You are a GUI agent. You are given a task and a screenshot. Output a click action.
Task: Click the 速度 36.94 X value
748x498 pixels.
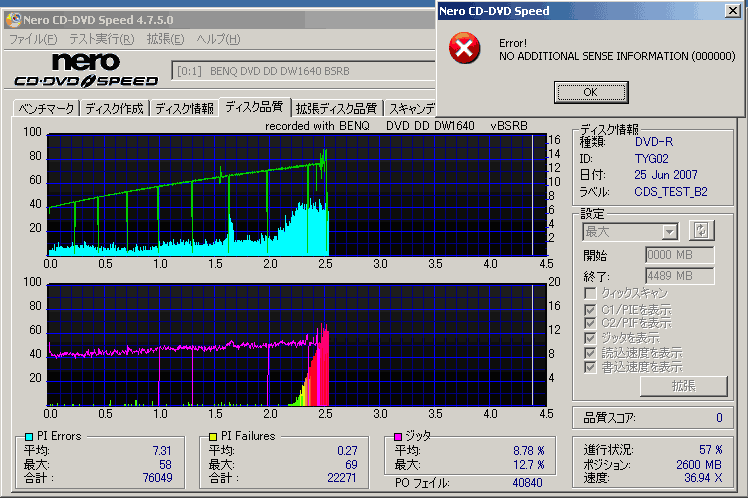(x=703, y=477)
